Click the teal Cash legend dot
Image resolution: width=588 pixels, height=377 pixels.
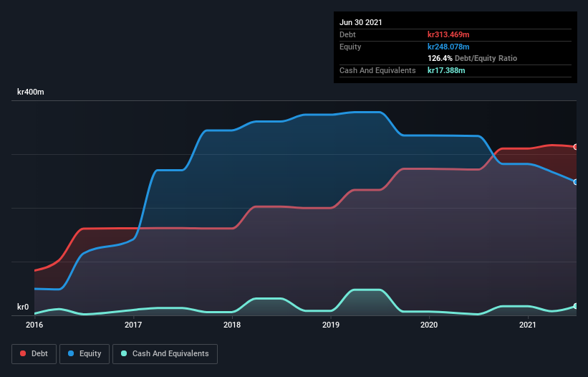click(124, 353)
